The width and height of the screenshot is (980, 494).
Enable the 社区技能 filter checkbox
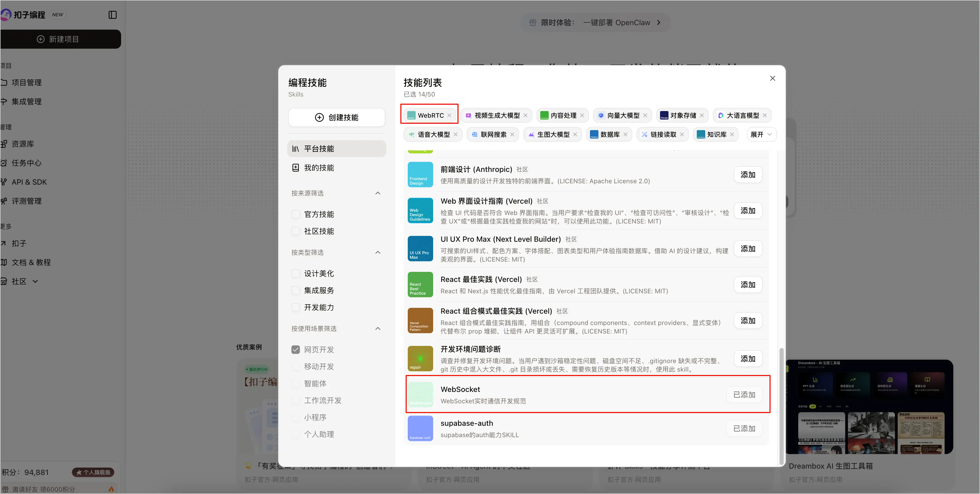coord(296,231)
